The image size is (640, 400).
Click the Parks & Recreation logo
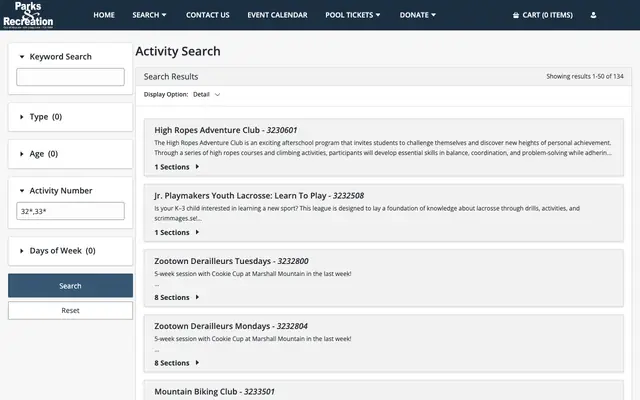coord(28,15)
